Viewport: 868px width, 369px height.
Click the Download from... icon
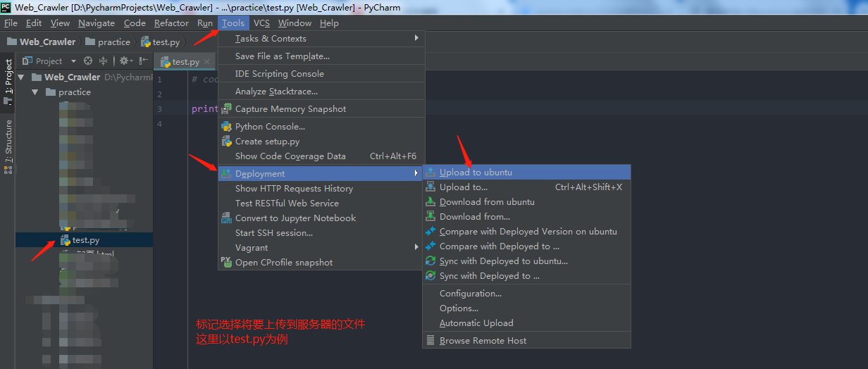[x=430, y=217]
